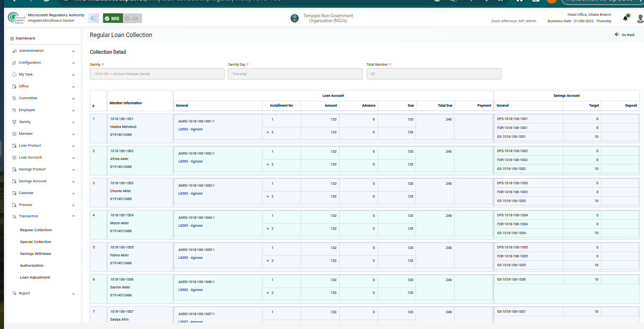644x329 pixels.
Task: Click the Savings Account sidebar icon
Action: pyautogui.click(x=14, y=181)
